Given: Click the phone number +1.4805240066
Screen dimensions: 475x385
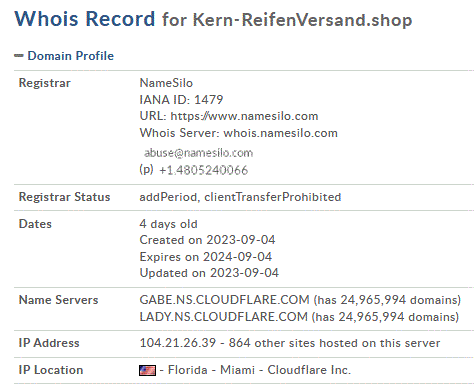Looking at the screenshot, I should tap(204, 170).
